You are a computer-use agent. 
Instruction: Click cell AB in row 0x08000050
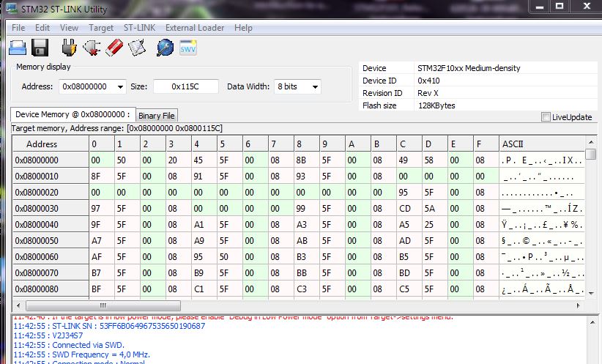[x=306, y=241]
